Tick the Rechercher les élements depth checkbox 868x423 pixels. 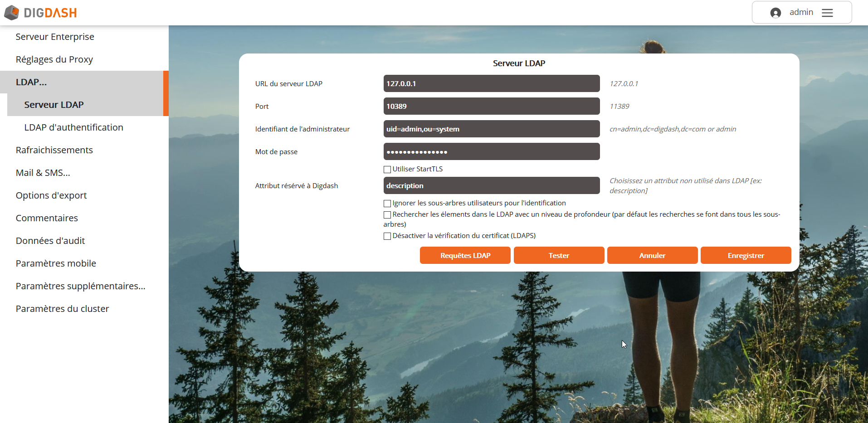pos(387,215)
